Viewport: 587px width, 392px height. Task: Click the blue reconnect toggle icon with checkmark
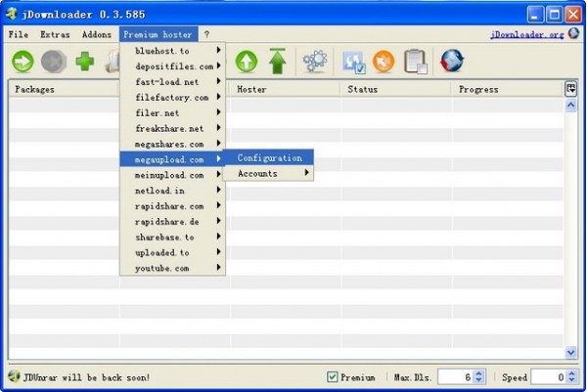(353, 63)
